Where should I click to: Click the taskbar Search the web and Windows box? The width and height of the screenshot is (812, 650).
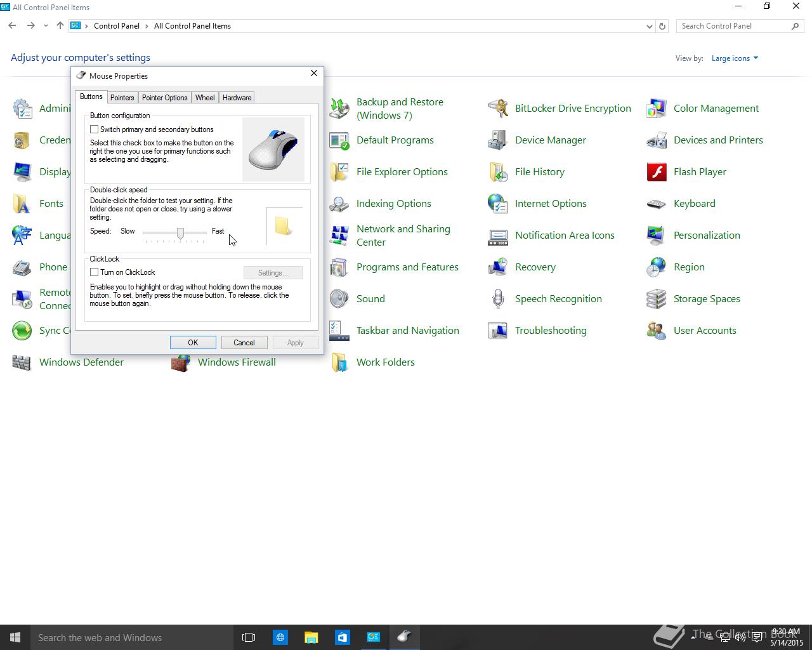pos(132,637)
